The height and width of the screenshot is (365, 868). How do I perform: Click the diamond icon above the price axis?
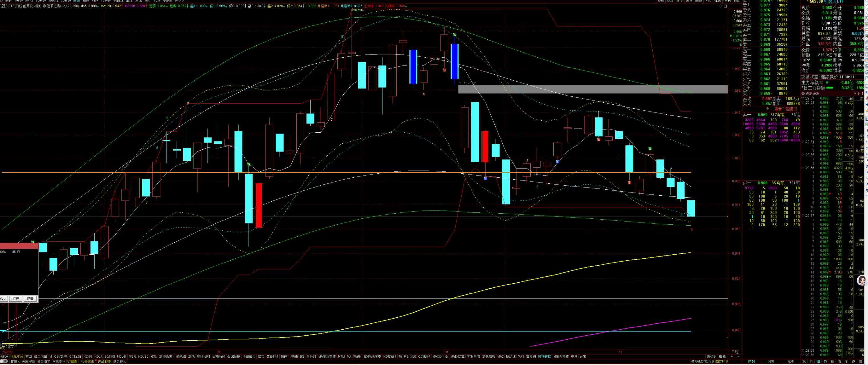click(721, 6)
